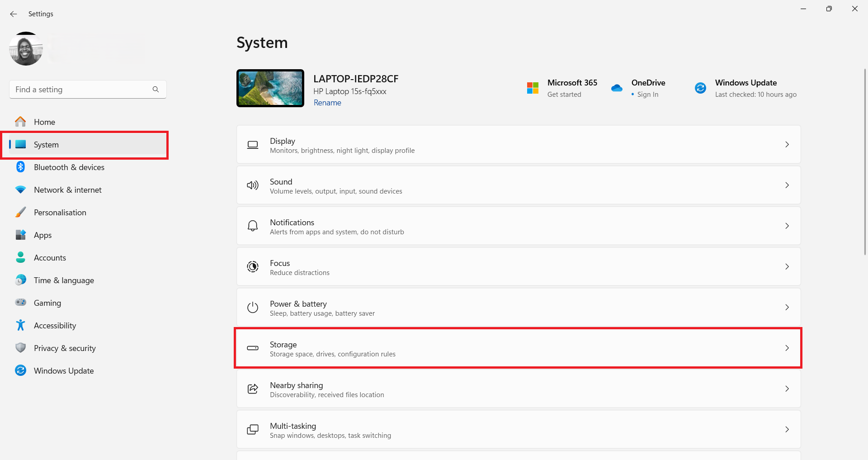Open the Gaming settings section
Screen dimensions: 868x460
[x=47, y=303]
